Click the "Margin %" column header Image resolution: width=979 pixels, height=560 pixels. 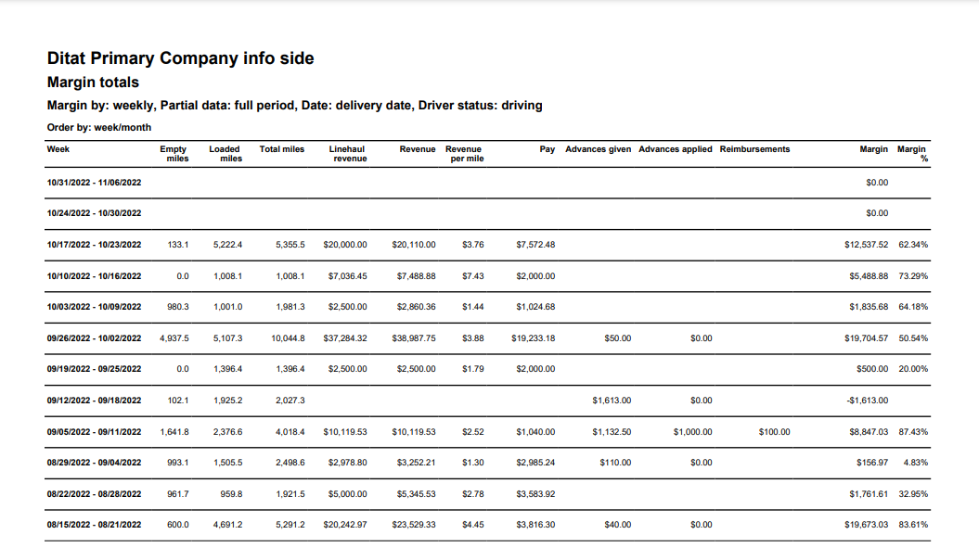913,154
